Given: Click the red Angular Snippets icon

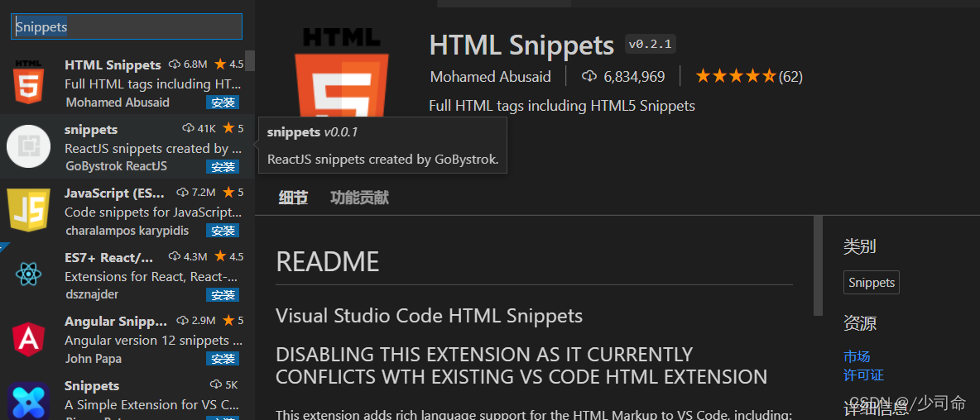Looking at the screenshot, I should (28, 339).
